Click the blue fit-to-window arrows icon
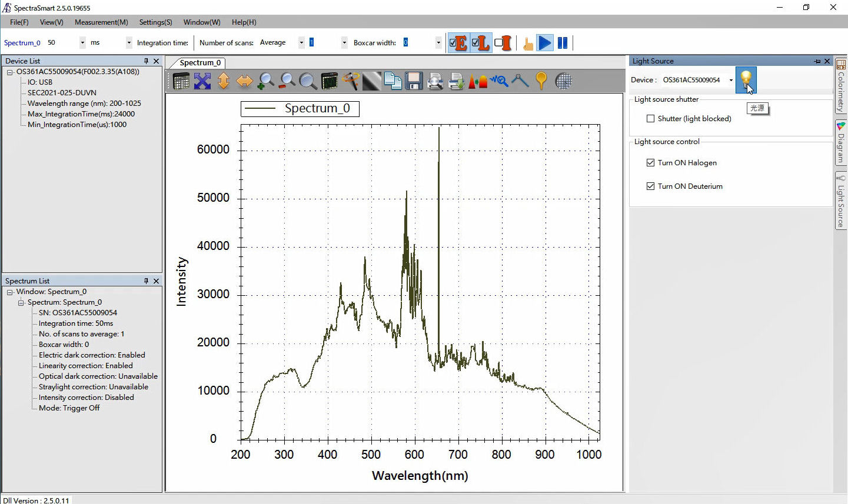Image resolution: width=848 pixels, height=504 pixels. (x=202, y=81)
